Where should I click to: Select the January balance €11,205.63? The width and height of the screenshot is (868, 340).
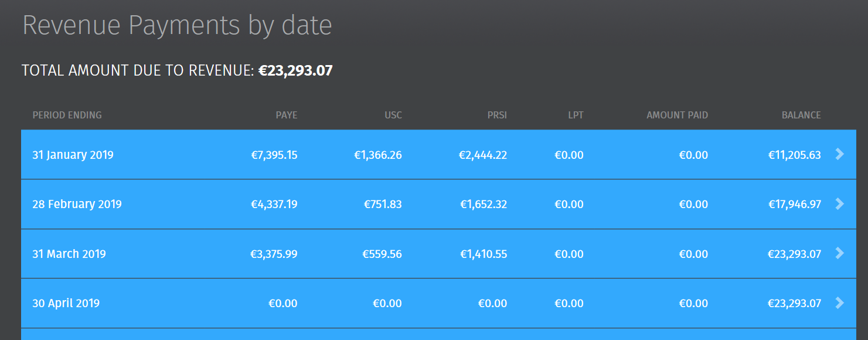click(795, 155)
